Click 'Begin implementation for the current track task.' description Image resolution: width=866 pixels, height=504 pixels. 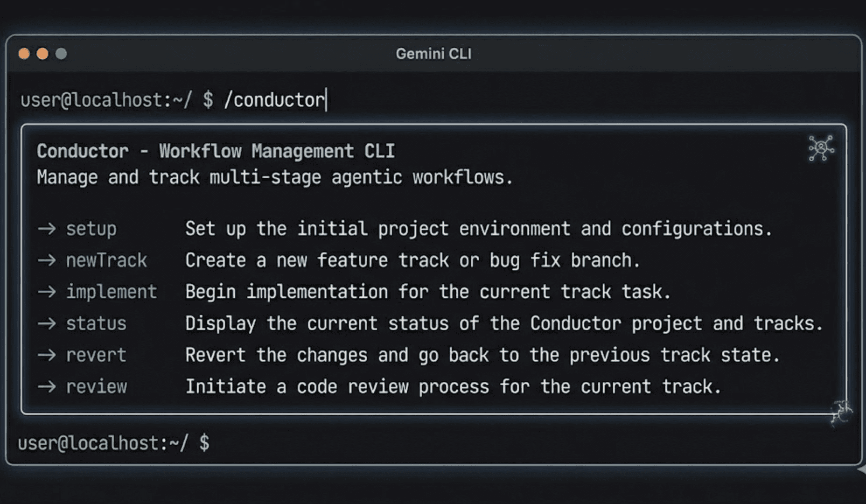click(x=428, y=292)
